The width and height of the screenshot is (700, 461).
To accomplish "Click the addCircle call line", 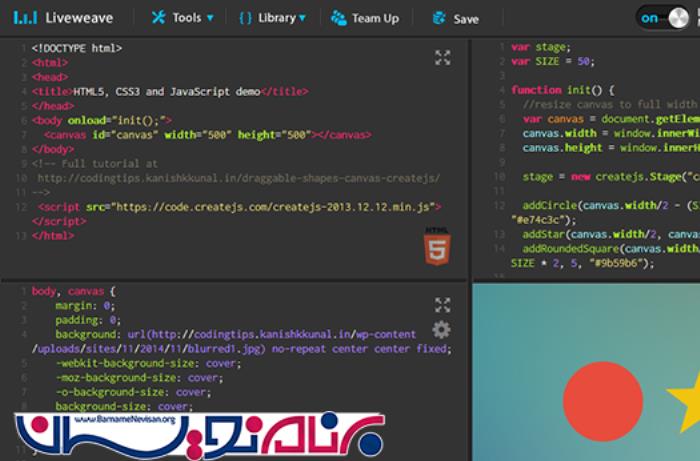I will 611,206.
